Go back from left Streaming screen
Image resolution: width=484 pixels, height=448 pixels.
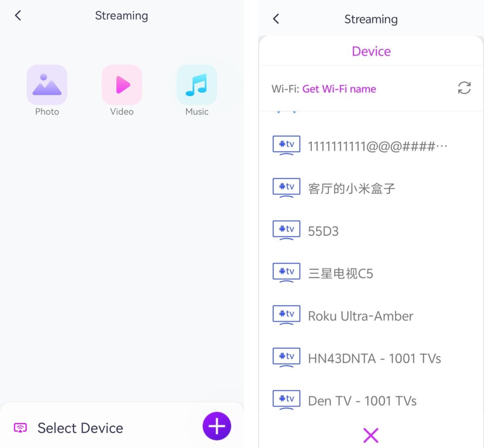point(18,16)
